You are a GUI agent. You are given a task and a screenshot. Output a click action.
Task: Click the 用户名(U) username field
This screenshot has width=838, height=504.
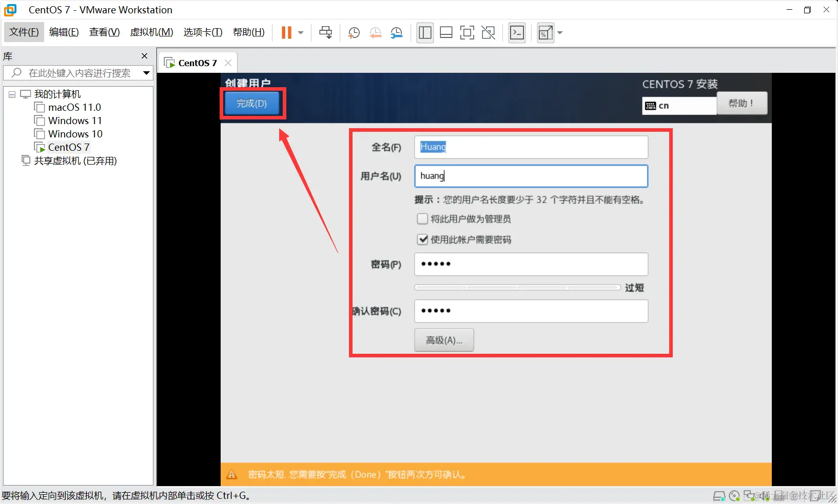(x=531, y=176)
